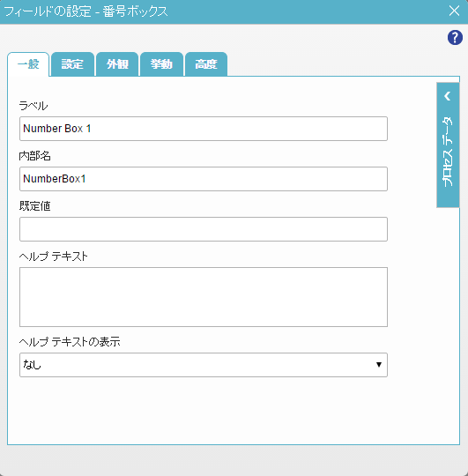Image resolution: width=468 pixels, height=476 pixels.
Task: Click the 既定値 field caption
Action: [x=34, y=206]
